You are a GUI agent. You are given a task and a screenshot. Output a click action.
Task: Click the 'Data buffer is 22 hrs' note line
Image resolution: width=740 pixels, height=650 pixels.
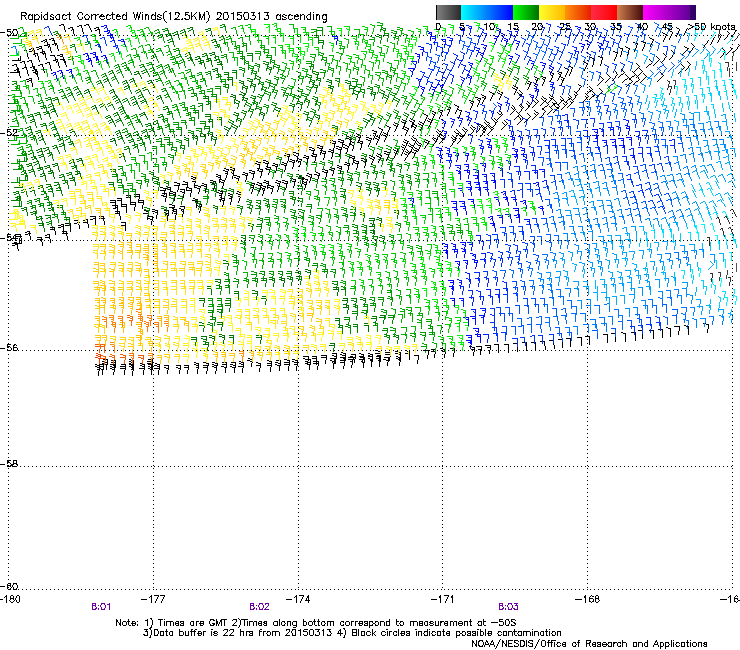(352, 633)
